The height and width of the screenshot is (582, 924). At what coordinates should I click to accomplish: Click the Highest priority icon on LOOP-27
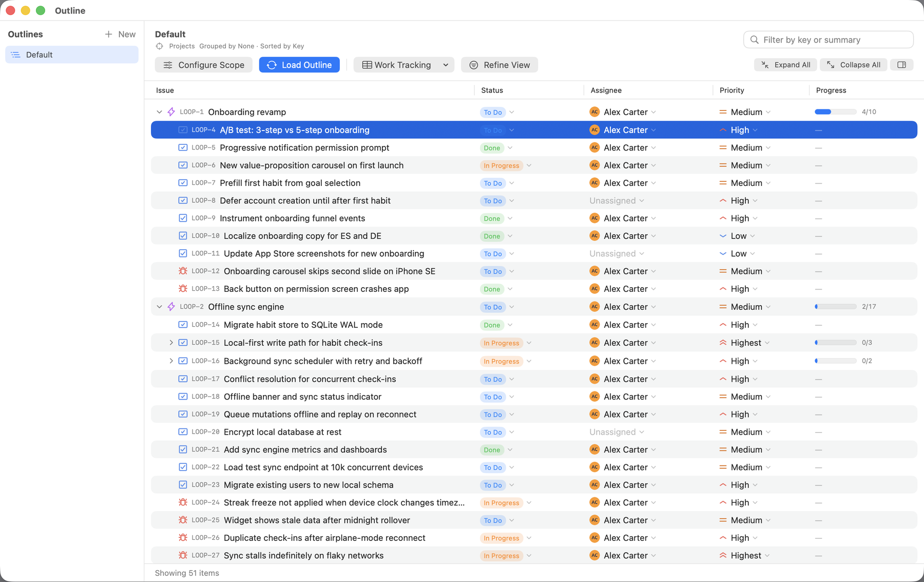click(x=723, y=555)
